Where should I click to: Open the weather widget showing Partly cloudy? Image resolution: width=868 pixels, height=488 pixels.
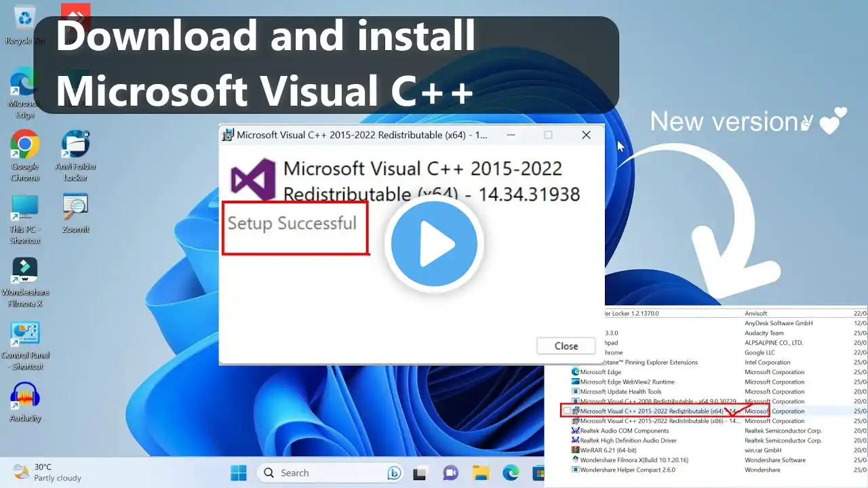pos(47,472)
